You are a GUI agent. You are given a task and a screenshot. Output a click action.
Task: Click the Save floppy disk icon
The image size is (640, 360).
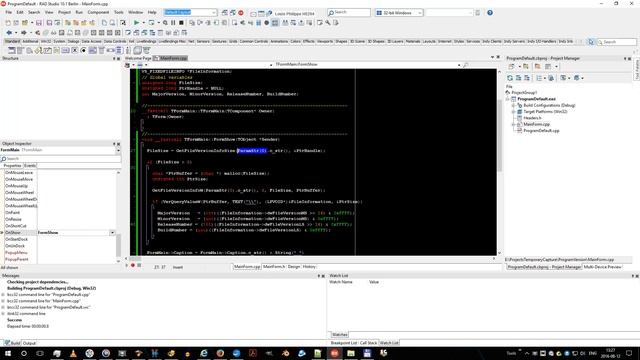[39, 23]
